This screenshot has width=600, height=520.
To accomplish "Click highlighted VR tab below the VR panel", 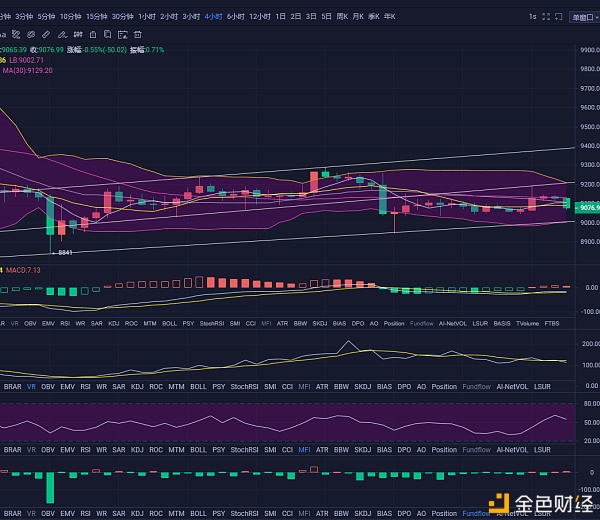I will click(31, 387).
